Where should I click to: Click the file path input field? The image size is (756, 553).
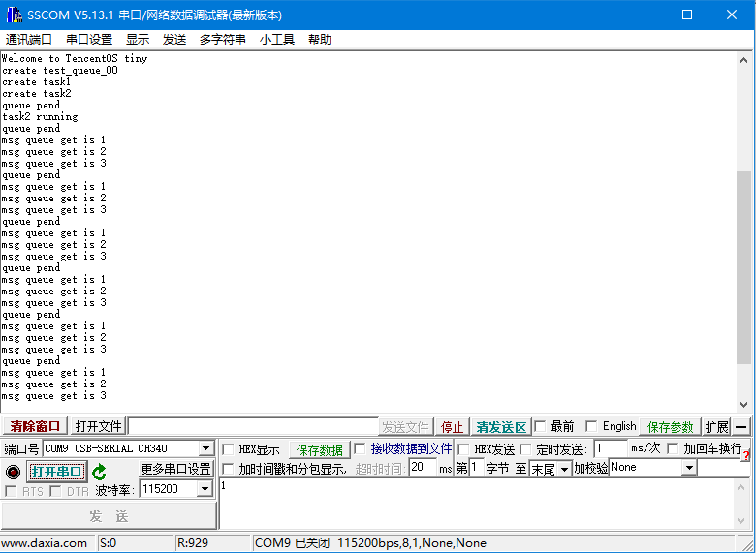point(253,427)
